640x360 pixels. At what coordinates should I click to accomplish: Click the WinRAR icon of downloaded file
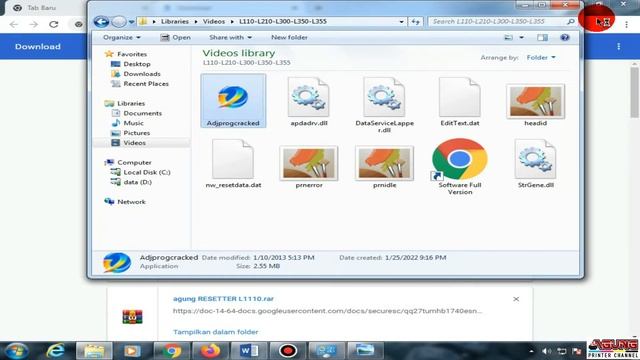132,317
